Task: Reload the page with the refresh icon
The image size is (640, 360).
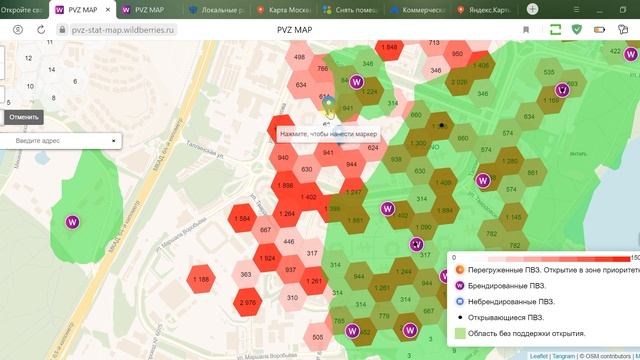Action: 41,29
